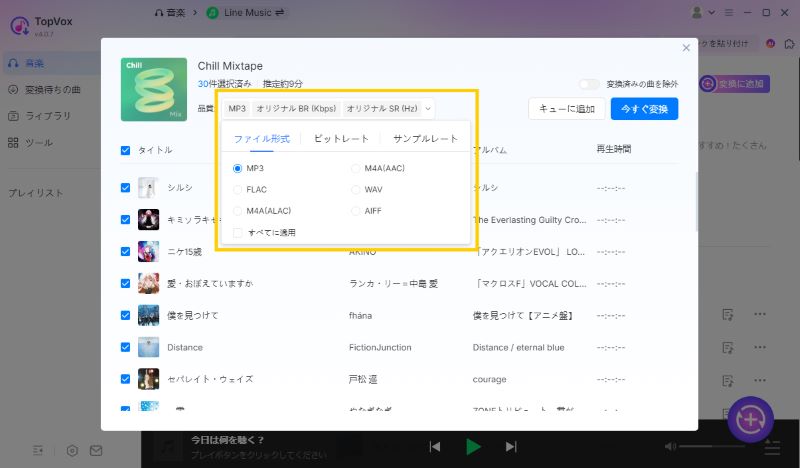Screen dimensions: 800x468
Task: Select the AIFF format option
Action: (356, 211)
